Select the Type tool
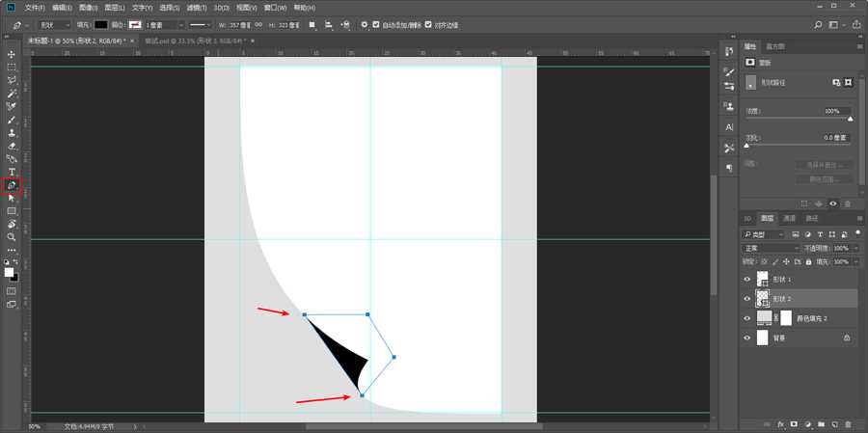868x433 pixels. pyautogui.click(x=12, y=171)
